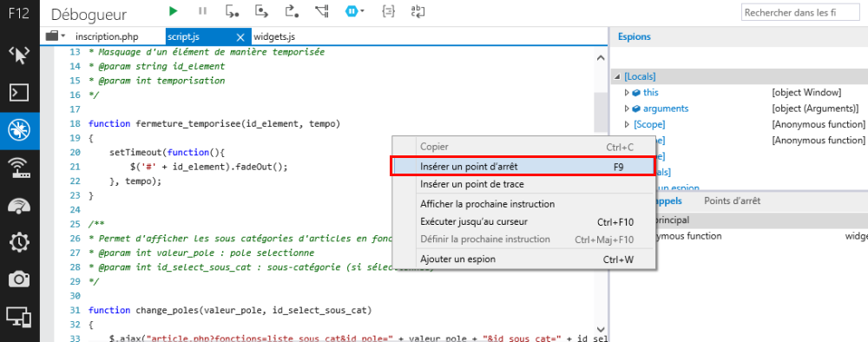Screen dimensions: 868x342
Task: Click line number 21 in gutter
Action: click(x=76, y=167)
